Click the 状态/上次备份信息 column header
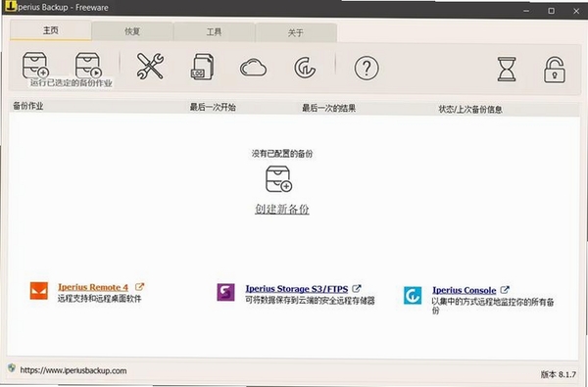 pyautogui.click(x=470, y=109)
